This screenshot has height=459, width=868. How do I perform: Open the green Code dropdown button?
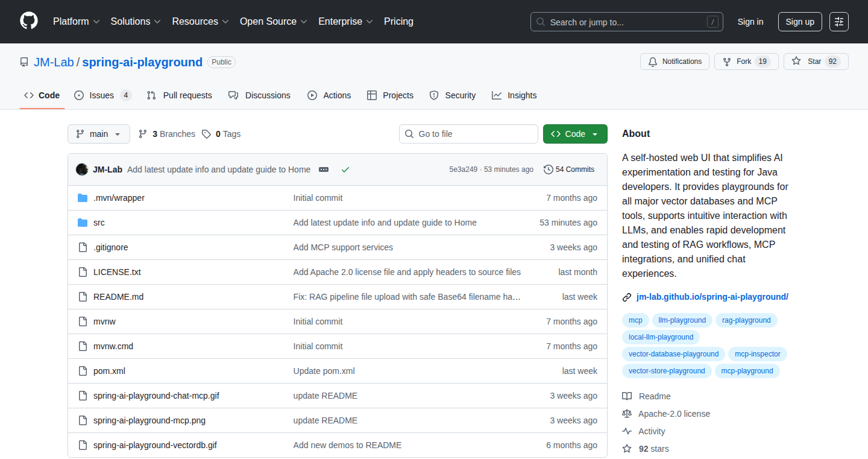click(575, 134)
